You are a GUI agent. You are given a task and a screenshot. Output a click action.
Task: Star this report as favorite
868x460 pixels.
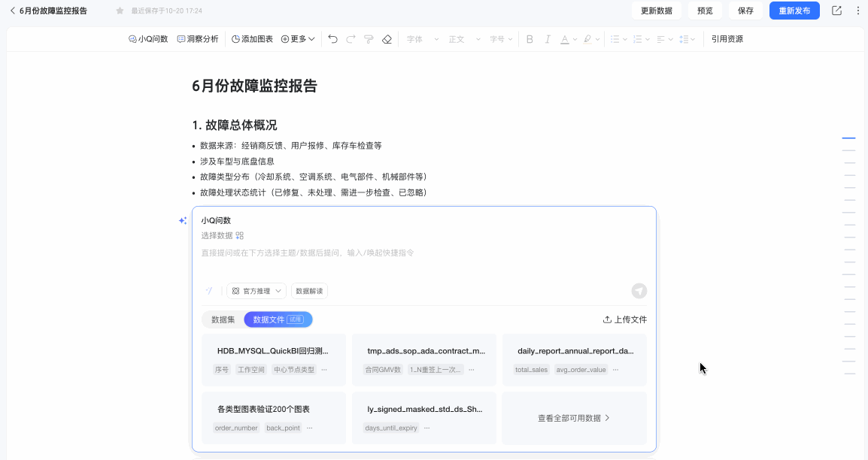(x=120, y=11)
